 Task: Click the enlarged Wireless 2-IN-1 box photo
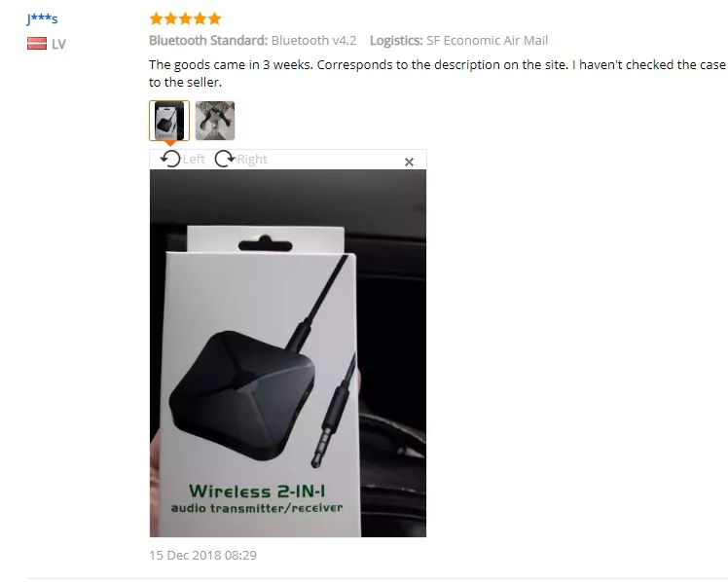(x=288, y=353)
